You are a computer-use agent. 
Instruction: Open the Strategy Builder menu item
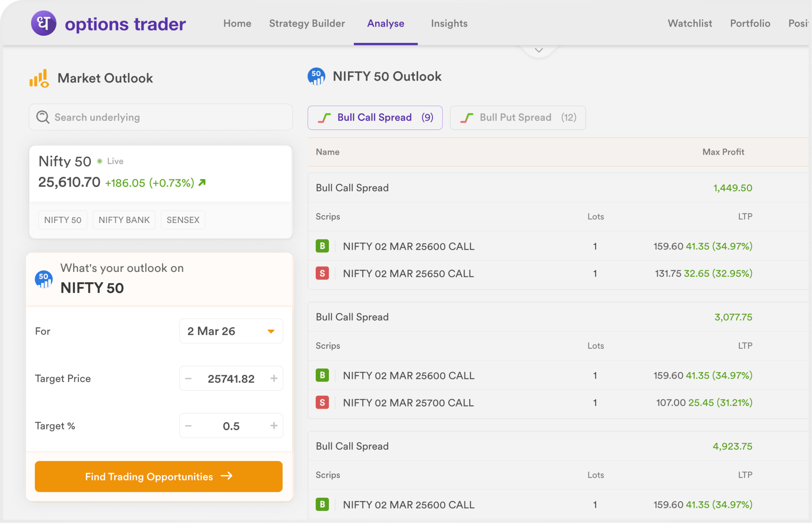pos(307,23)
